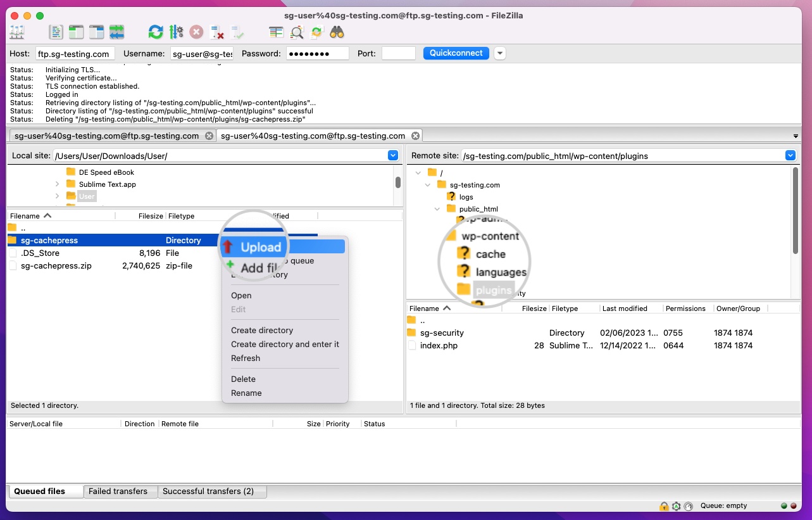Click the green activity indicator light
Image resolution: width=812 pixels, height=520 pixels.
[784, 506]
